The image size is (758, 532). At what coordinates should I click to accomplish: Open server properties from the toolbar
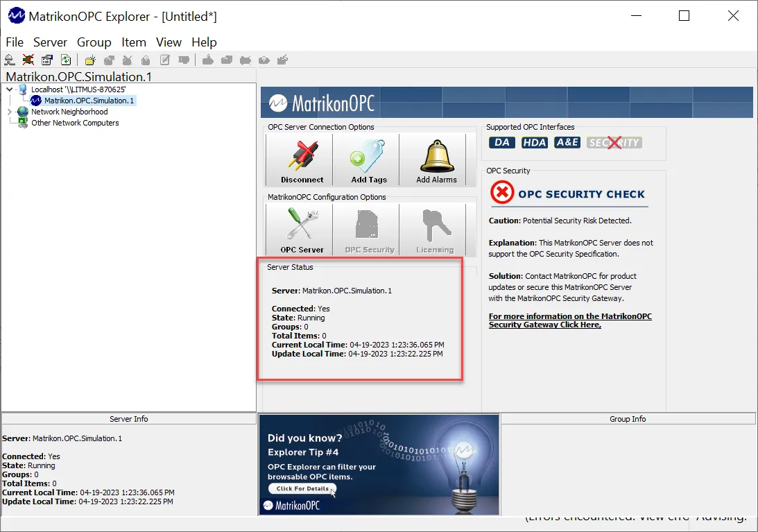pos(46,60)
